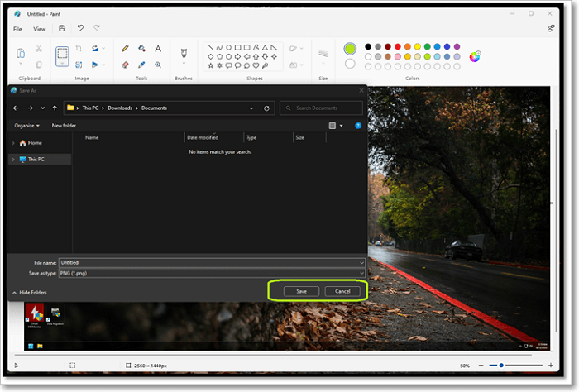Activate the Color picker eyedropper tool
This screenshot has height=392, width=579.
click(141, 65)
